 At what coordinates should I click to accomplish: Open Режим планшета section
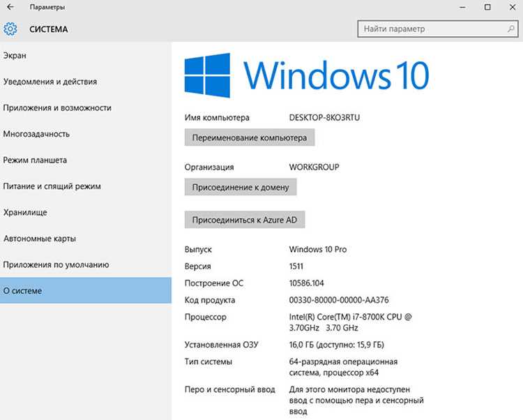point(86,160)
